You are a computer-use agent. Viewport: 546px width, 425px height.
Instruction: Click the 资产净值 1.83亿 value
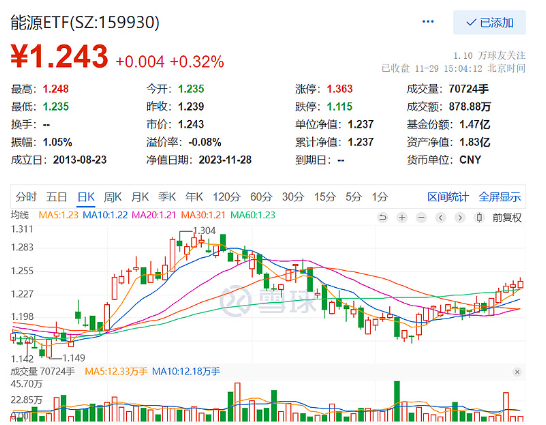(475, 142)
